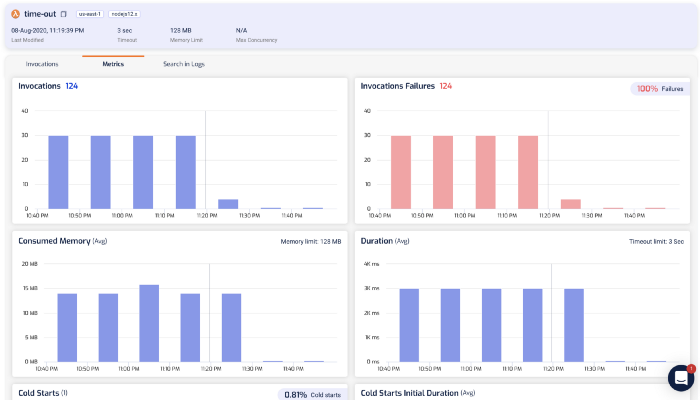Image resolution: width=700 pixels, height=400 pixels.
Task: Click the Lambda function icon beside time-out
Action: [x=15, y=15]
